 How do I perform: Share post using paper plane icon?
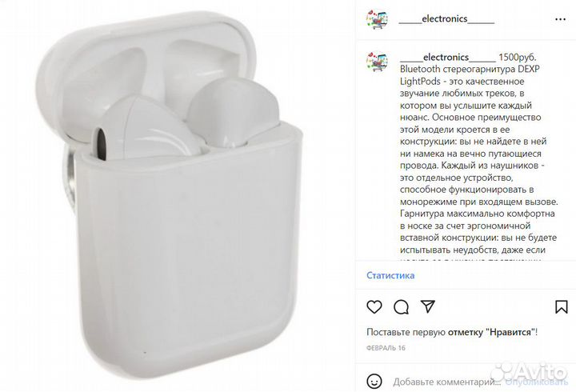pyautogui.click(x=428, y=306)
